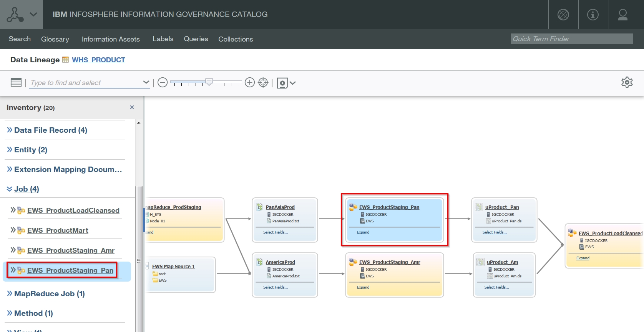644x332 pixels.
Task: Click the zoom level slider handle
Action: pyautogui.click(x=209, y=82)
